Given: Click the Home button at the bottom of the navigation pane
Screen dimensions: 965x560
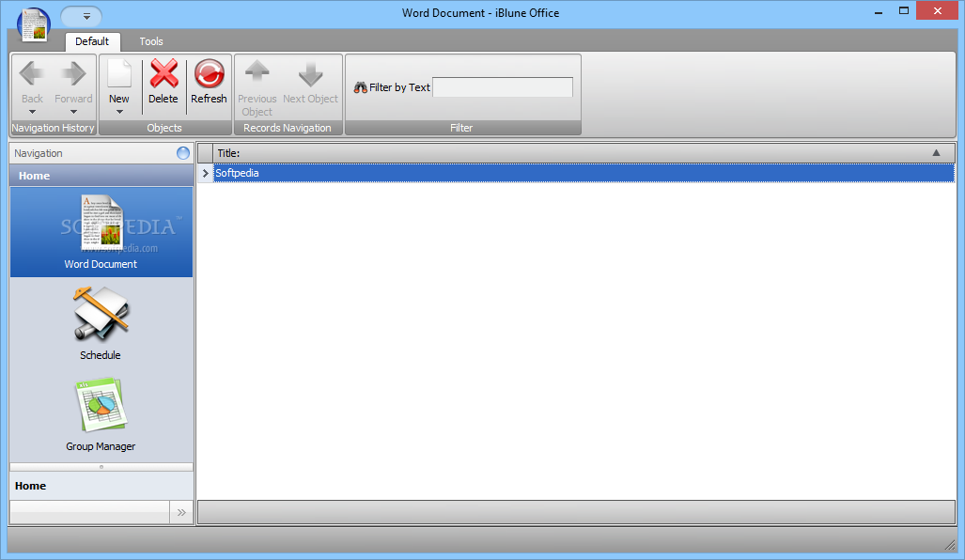Looking at the screenshot, I should [x=101, y=486].
